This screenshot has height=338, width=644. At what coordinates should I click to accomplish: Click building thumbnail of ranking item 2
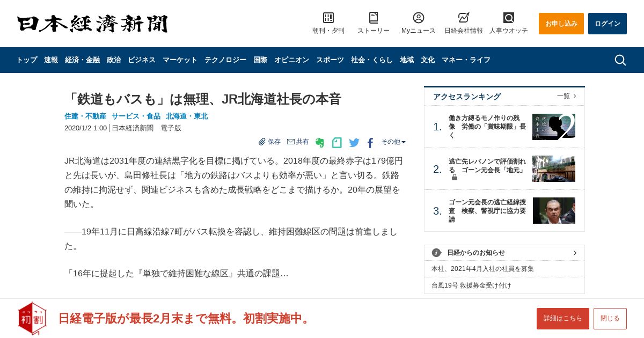tap(554, 168)
